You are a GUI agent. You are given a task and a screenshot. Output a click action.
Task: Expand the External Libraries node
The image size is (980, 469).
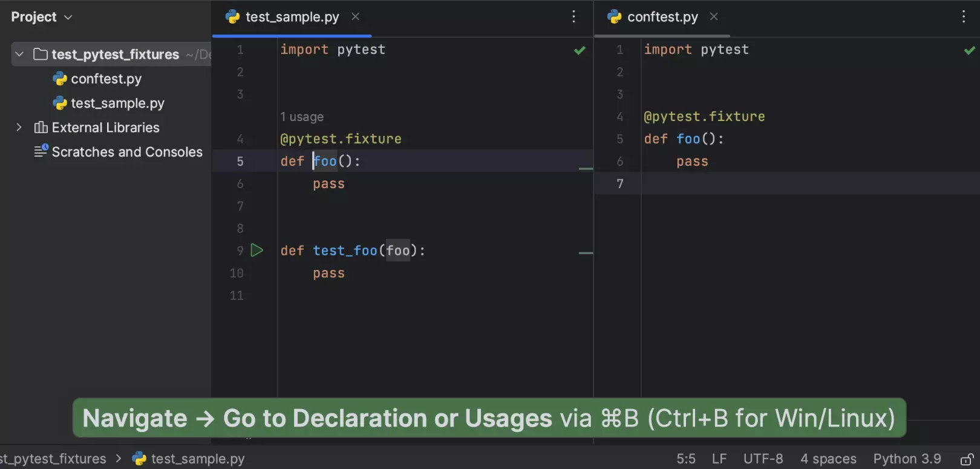[19, 128]
